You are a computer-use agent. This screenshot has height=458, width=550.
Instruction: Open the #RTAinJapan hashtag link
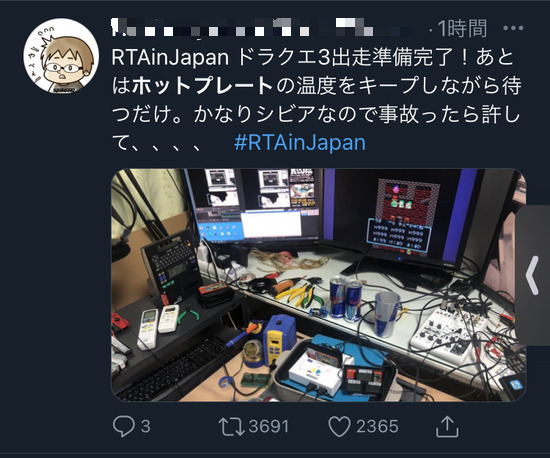point(300,142)
